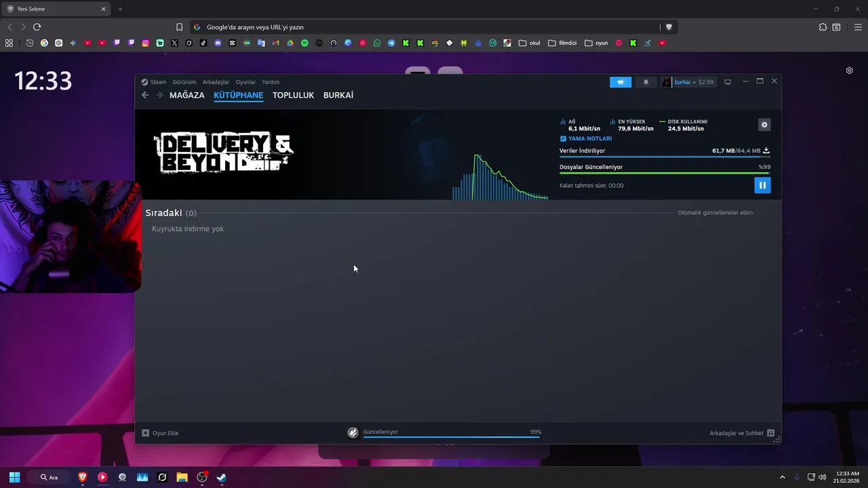Open the Google bookmark
This screenshot has height=488, width=868.
point(44,43)
